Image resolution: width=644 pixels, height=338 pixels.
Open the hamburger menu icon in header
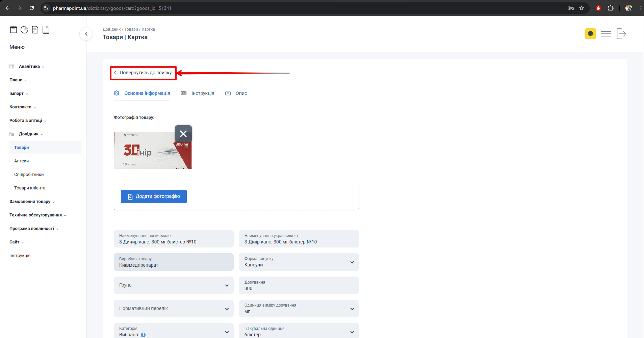[x=606, y=34]
